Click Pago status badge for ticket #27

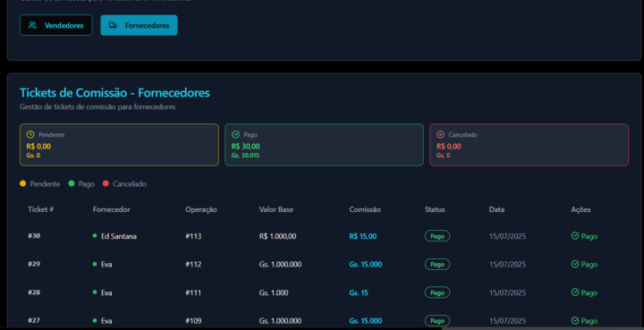[437, 320]
